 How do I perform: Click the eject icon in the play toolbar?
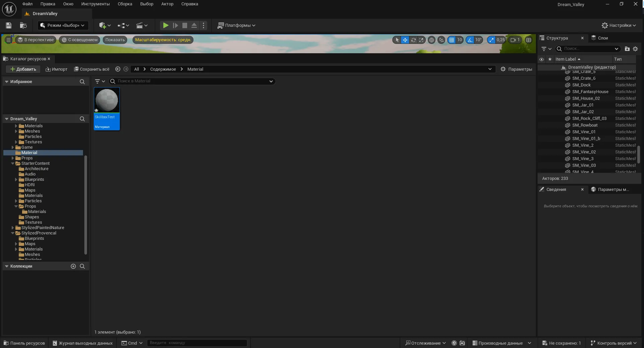(x=194, y=25)
